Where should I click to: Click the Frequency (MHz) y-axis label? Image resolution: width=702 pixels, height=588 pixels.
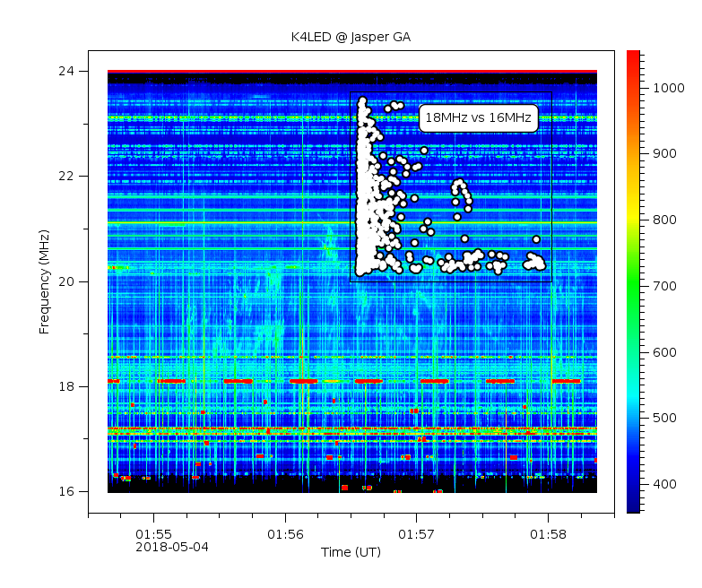(x=44, y=281)
